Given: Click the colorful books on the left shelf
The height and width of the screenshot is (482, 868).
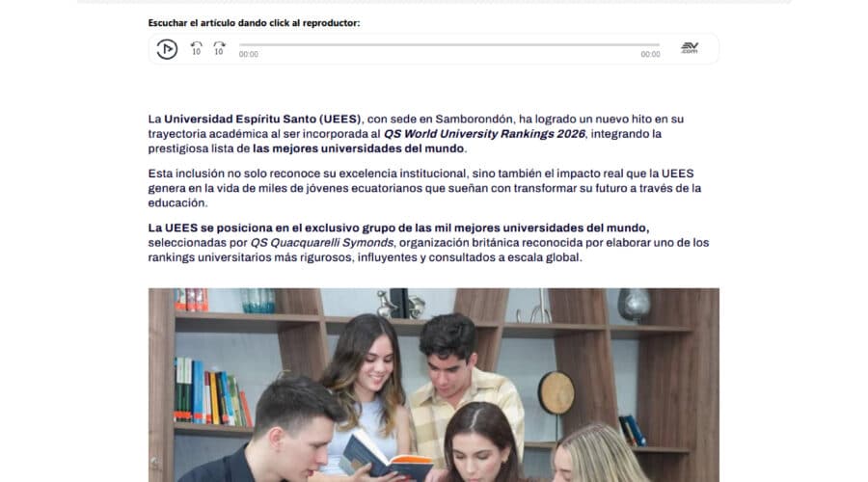Looking at the screenshot, I should pyautogui.click(x=212, y=391).
